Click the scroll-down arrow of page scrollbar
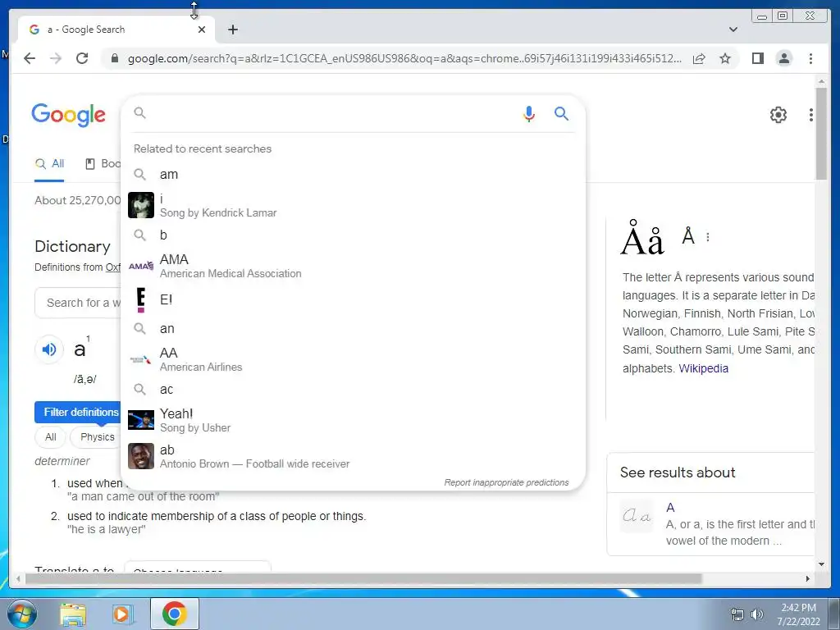Viewport: 840px width, 630px height. point(821,564)
